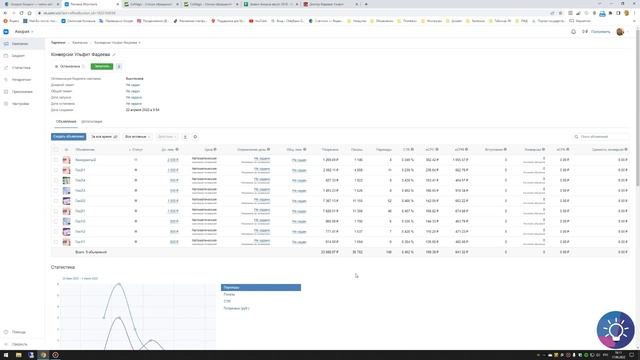Viewport: 640px width, 360px height.
Task: Click Не задан next to Общий лимит
Action: 133,91
